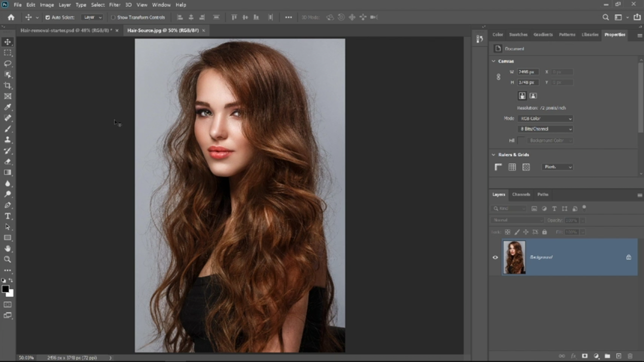Image resolution: width=644 pixels, height=362 pixels.
Task: Add a layer mask from Layers panel
Action: pos(585,356)
